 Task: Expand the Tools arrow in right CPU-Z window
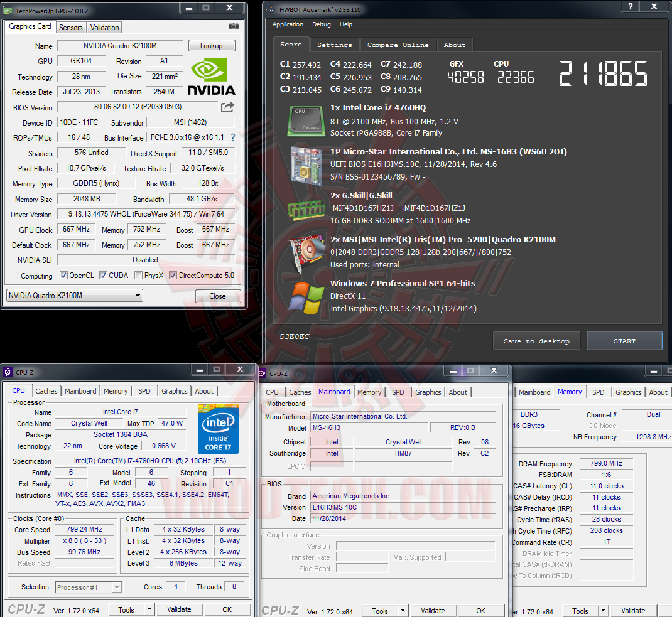coord(603,611)
